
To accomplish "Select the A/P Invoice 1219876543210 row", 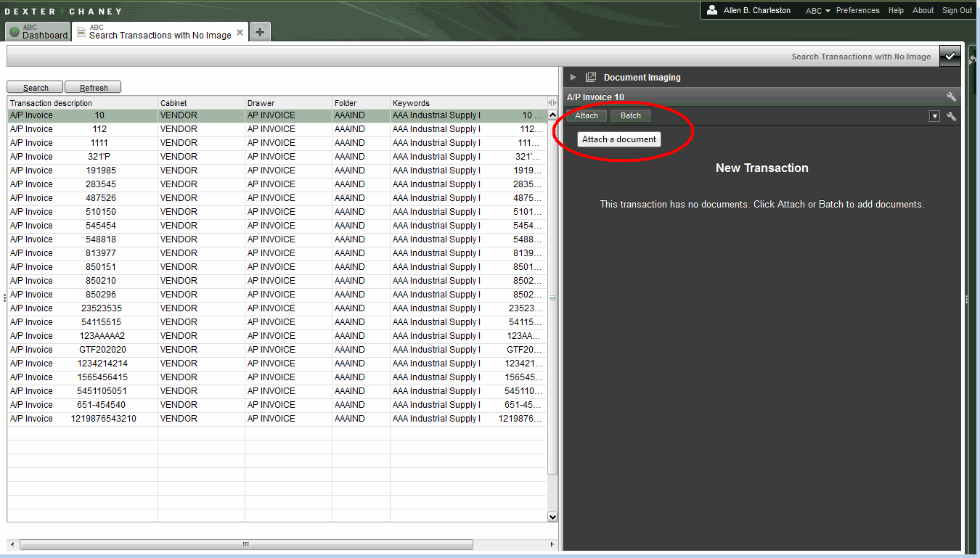I will 277,419.
